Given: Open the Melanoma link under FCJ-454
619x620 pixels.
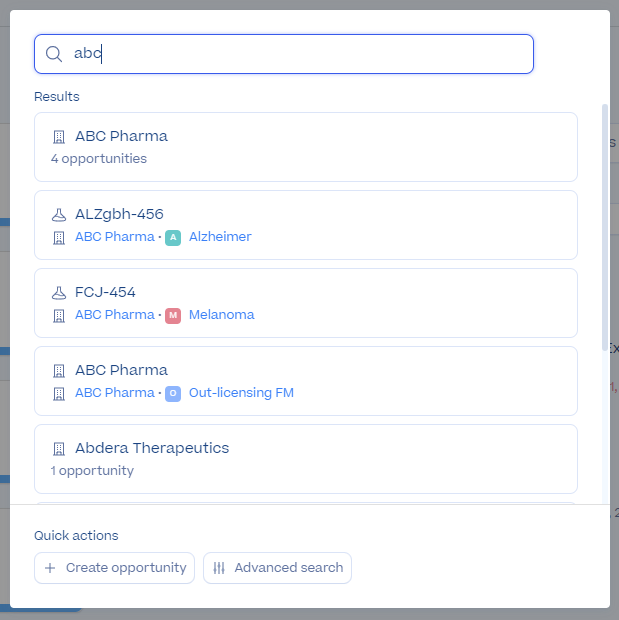Looking at the screenshot, I should [x=221, y=315].
